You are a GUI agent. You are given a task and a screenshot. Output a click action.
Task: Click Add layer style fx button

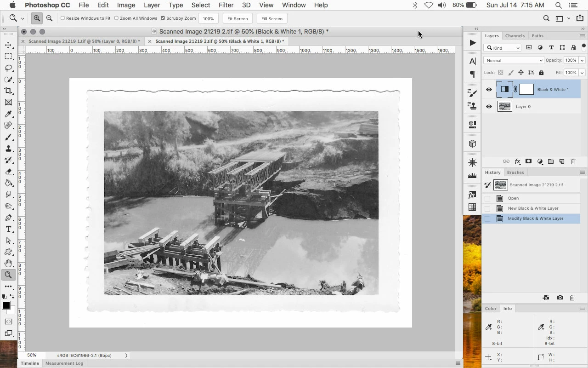517,161
